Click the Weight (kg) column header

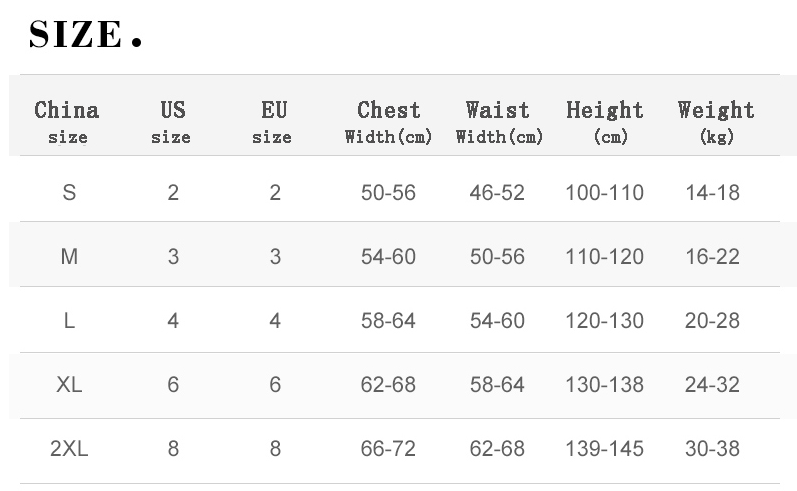[715, 121]
